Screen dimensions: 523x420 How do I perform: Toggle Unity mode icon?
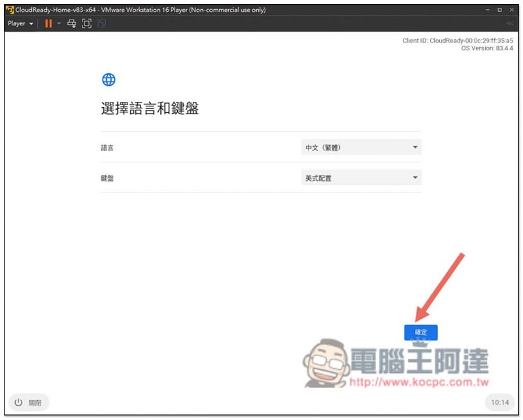coord(102,24)
